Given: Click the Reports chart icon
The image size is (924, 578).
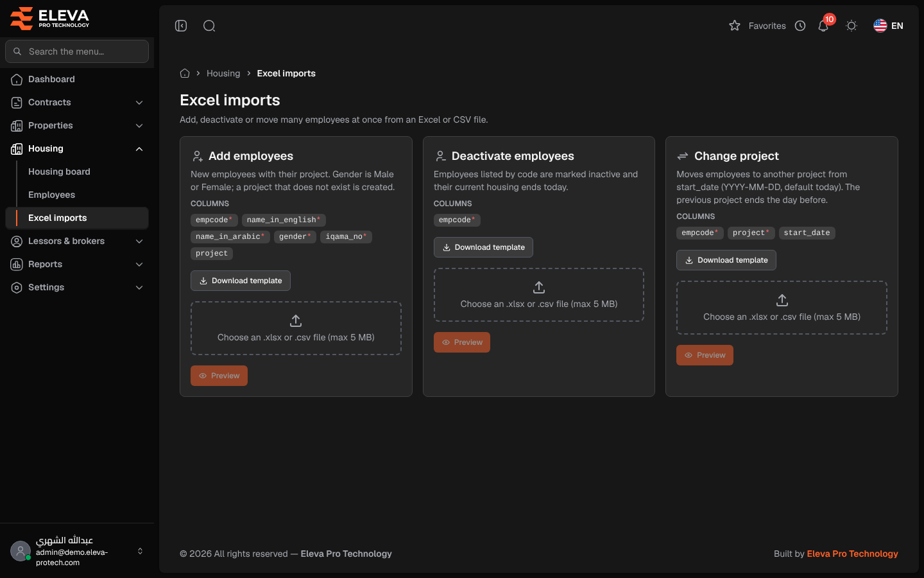Looking at the screenshot, I should [x=17, y=265].
